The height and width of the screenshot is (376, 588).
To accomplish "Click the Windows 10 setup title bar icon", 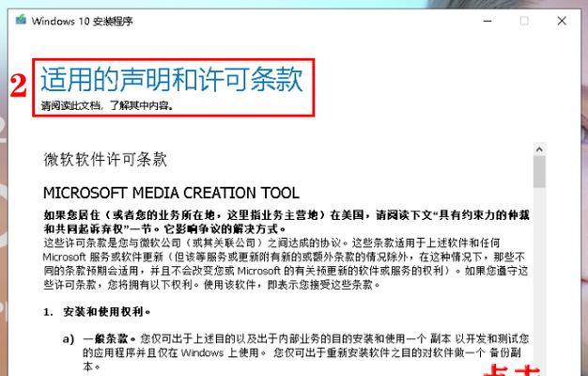I will [21, 20].
